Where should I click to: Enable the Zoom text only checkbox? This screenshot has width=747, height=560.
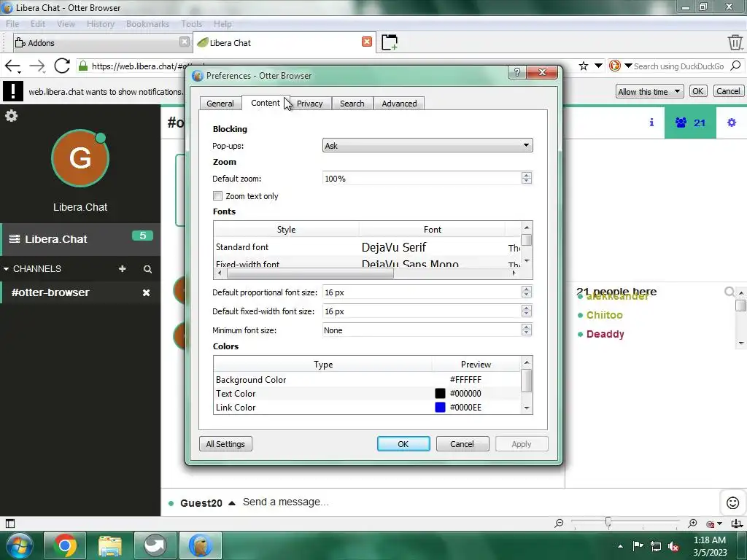click(x=217, y=195)
